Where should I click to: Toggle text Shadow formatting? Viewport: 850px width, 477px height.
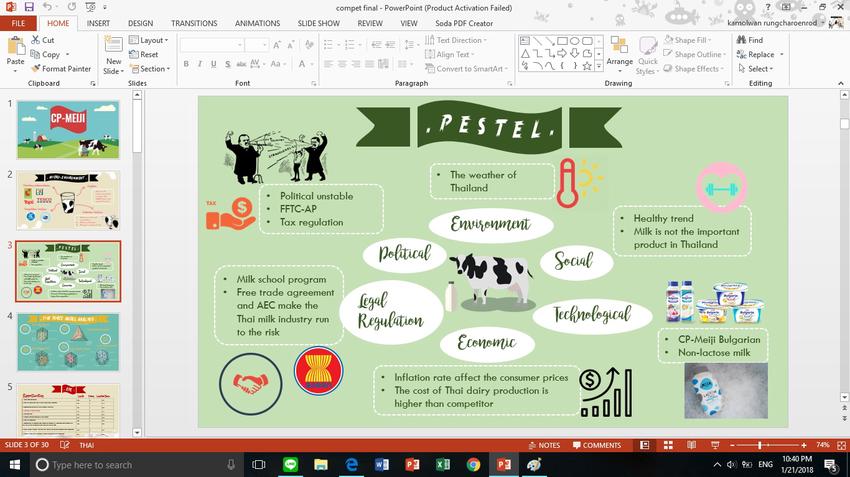tap(228, 64)
